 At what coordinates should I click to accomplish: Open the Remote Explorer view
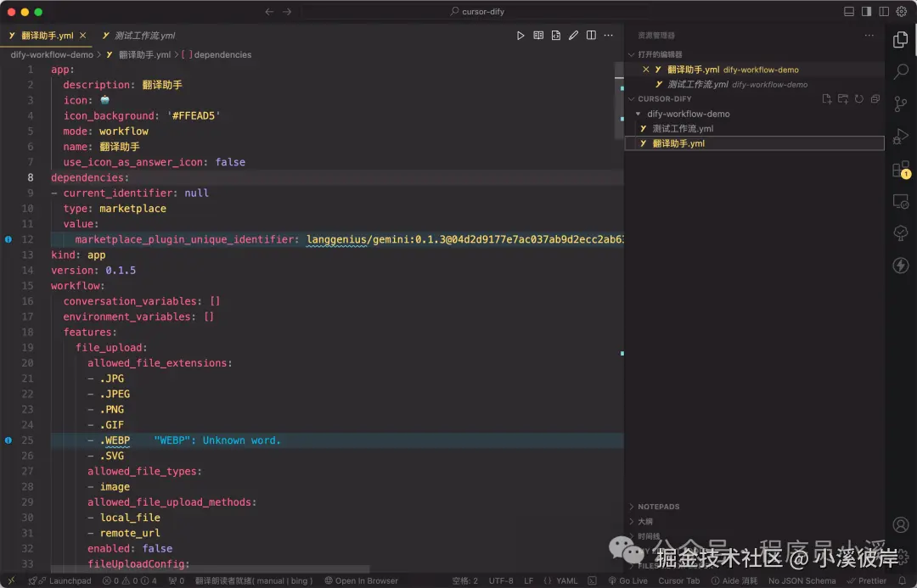[x=901, y=202]
